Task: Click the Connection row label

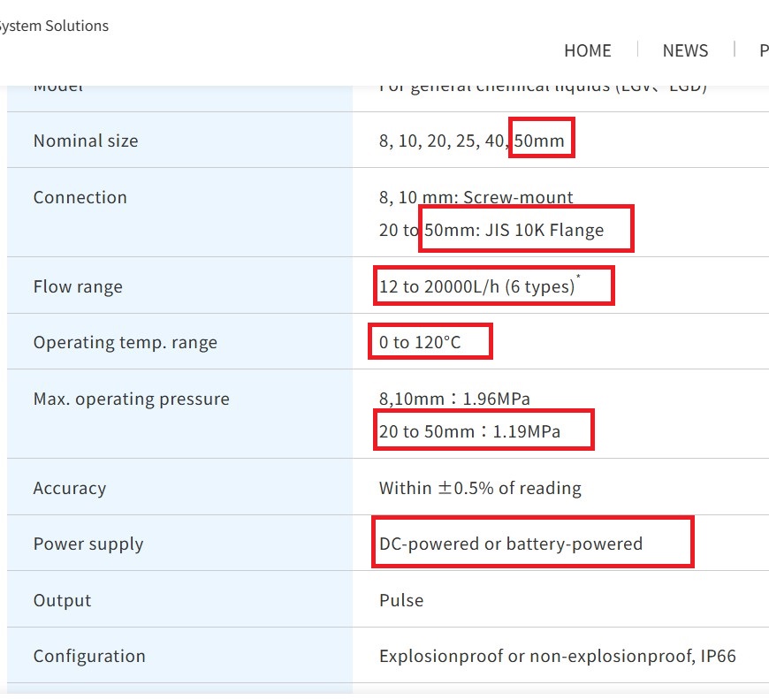Action: pyautogui.click(x=80, y=197)
